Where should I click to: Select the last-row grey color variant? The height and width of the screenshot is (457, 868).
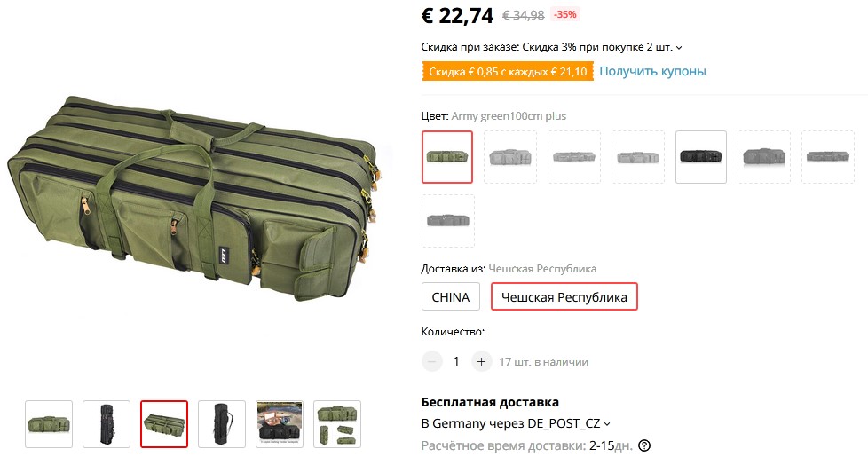(x=448, y=221)
